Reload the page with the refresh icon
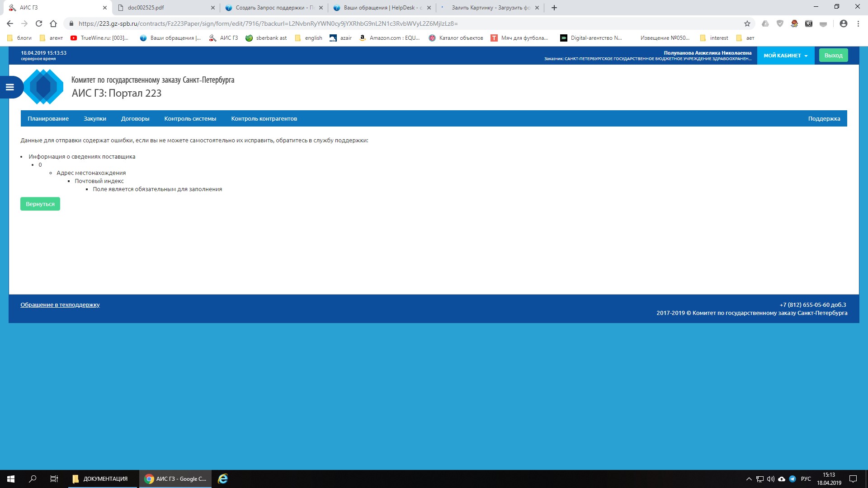The width and height of the screenshot is (868, 488). click(39, 23)
